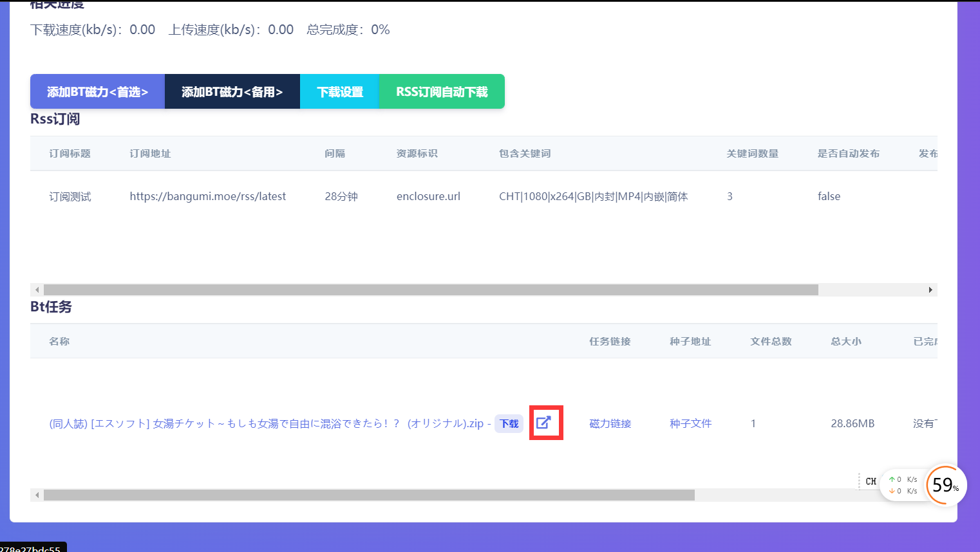Click Bt任务 table horizontal scrollbar thumb

pos(369,495)
